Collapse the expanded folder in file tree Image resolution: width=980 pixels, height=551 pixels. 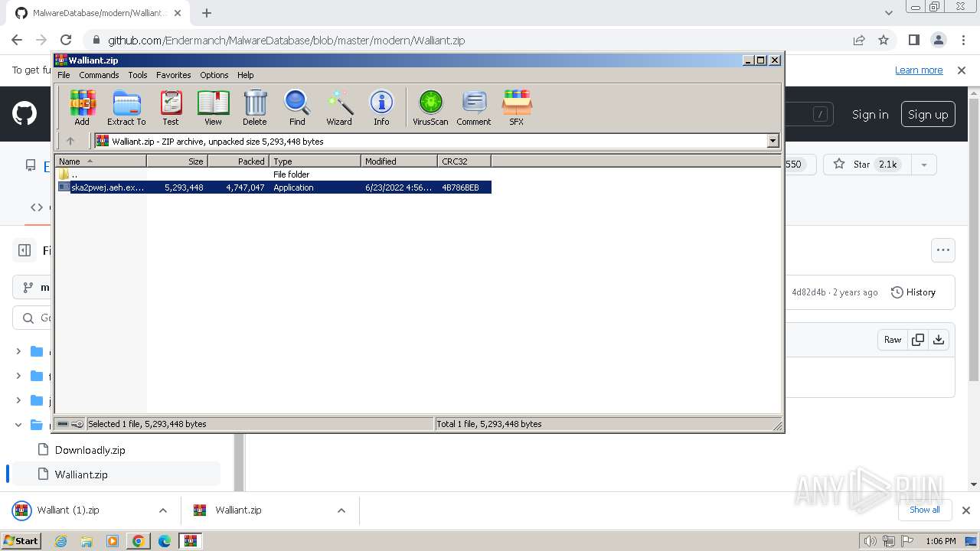(x=18, y=425)
